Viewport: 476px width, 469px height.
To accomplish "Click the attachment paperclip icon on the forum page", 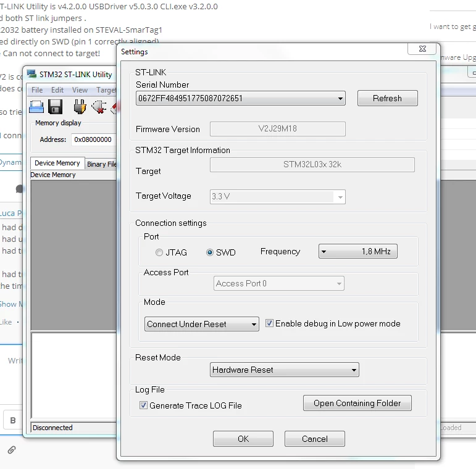I will [12, 450].
